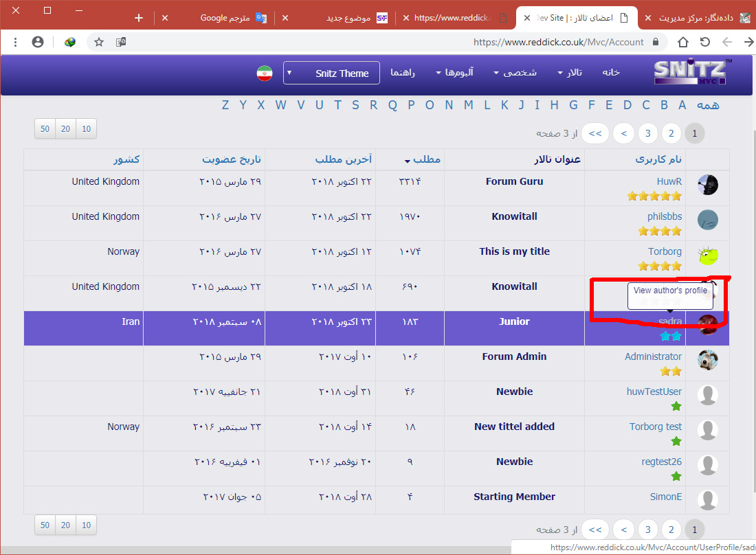Sort table by تاریخ عضویت column

pyautogui.click(x=232, y=159)
